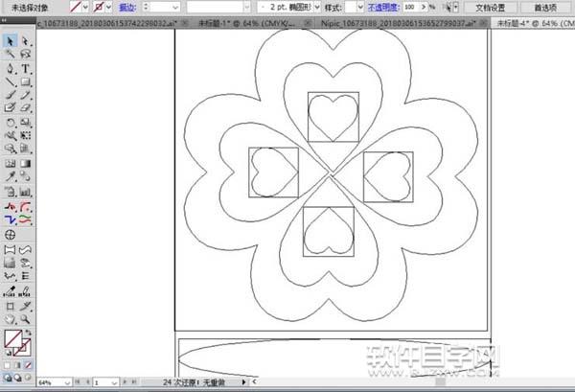The width and height of the screenshot is (575, 392).
Task: Select the Rectangle shape tool
Action: click(x=26, y=82)
